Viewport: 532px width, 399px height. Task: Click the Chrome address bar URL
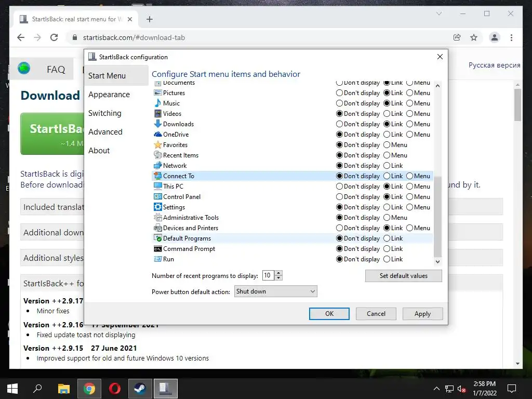click(x=134, y=37)
